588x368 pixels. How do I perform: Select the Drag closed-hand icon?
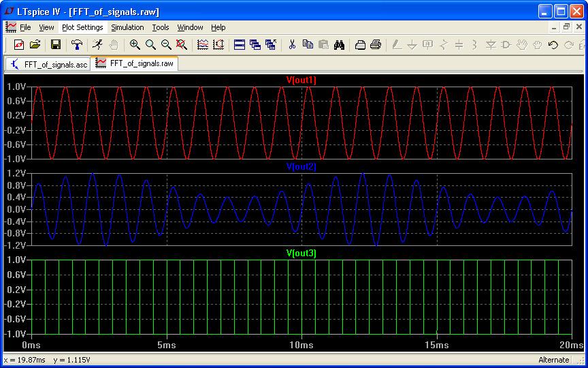(x=538, y=45)
